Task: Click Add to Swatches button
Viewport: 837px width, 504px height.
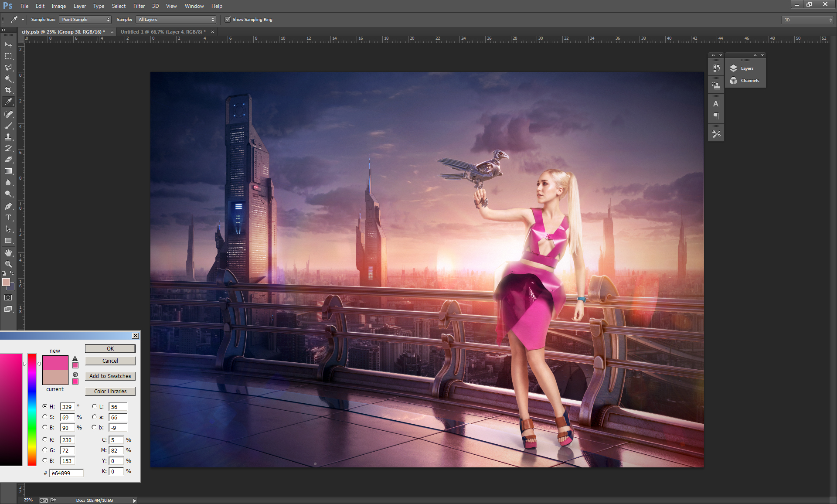Action: coord(110,376)
